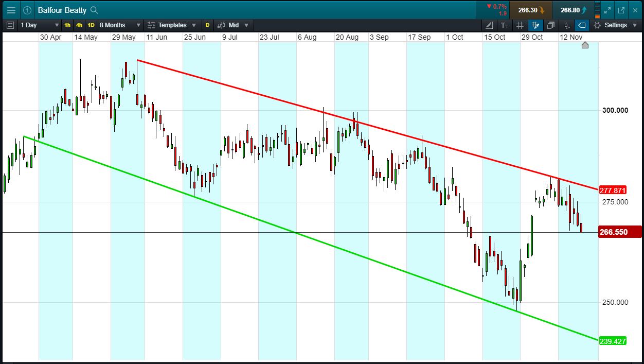Open the drawing tools triangle icon
The image size is (644, 364).
489,25
